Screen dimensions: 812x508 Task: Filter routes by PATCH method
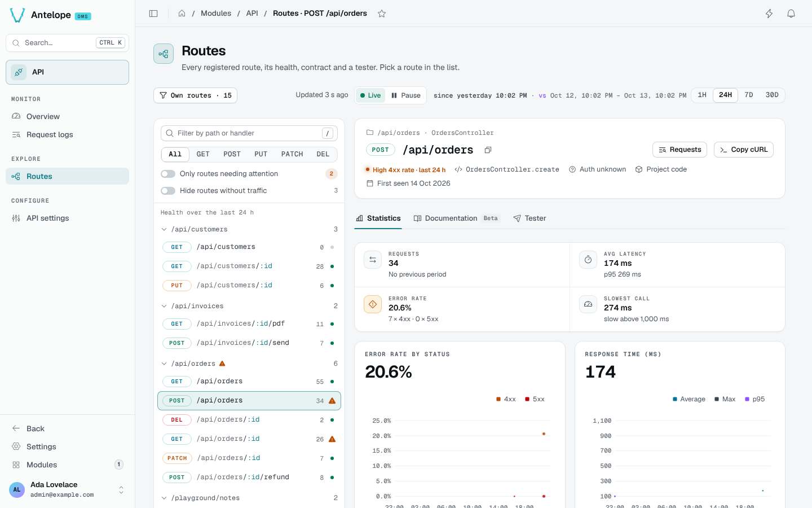pos(292,154)
